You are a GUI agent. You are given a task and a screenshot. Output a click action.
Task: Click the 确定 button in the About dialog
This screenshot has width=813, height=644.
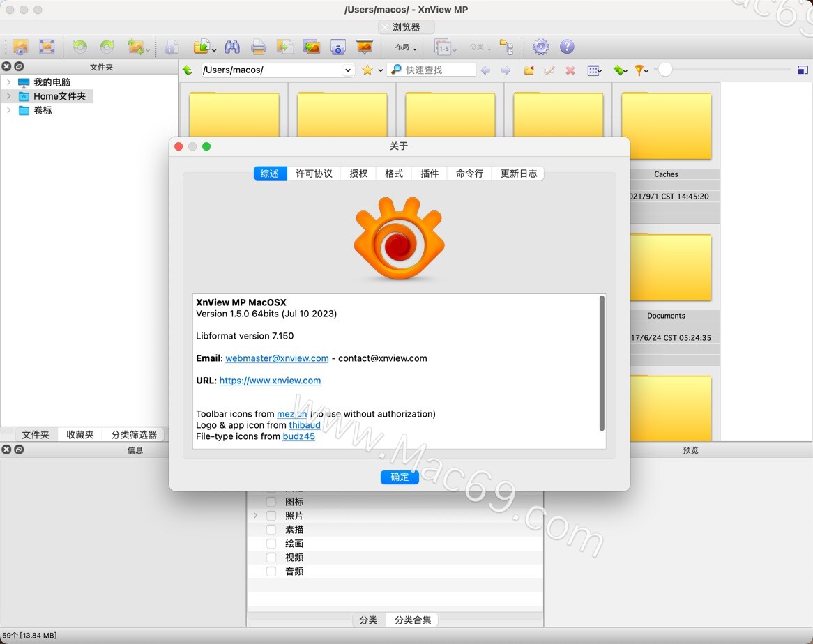399,477
